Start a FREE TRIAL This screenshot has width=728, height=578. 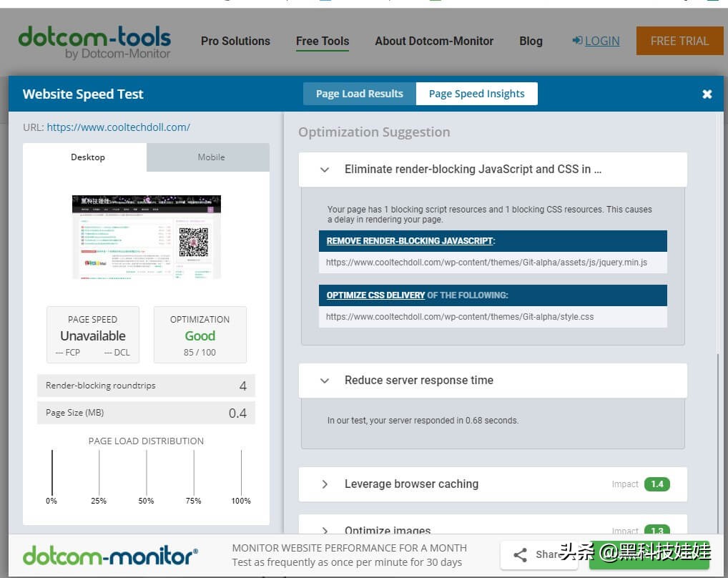pyautogui.click(x=679, y=41)
